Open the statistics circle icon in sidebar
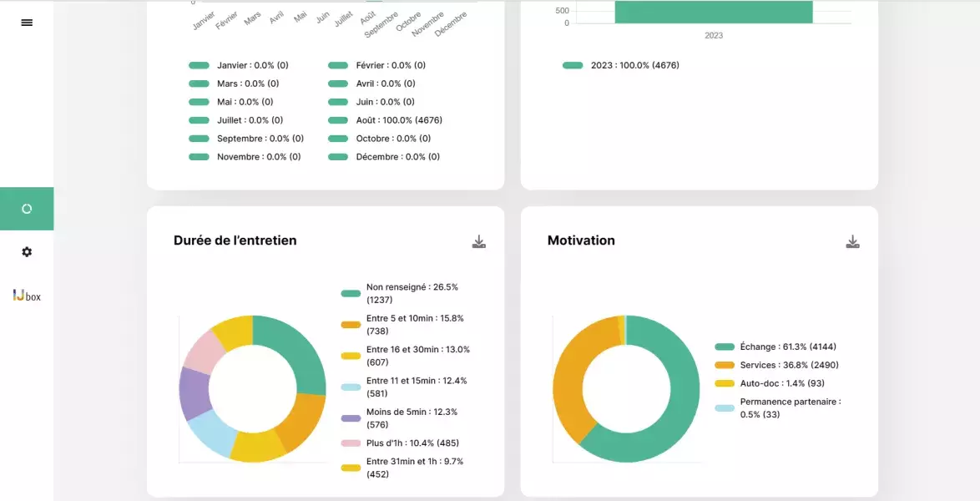Screen dimensions: 980x501 [27, 209]
